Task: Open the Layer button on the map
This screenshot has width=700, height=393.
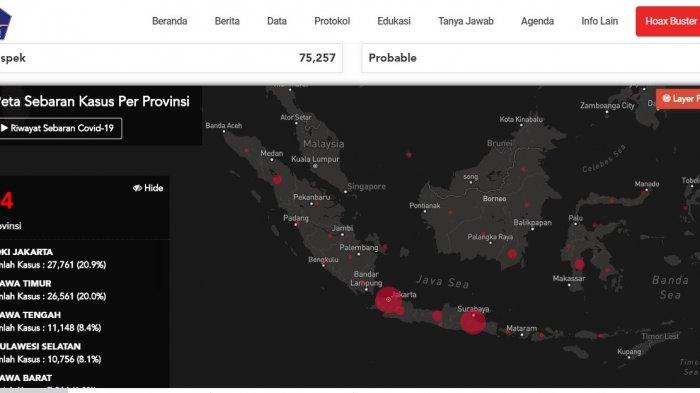Action: point(679,99)
